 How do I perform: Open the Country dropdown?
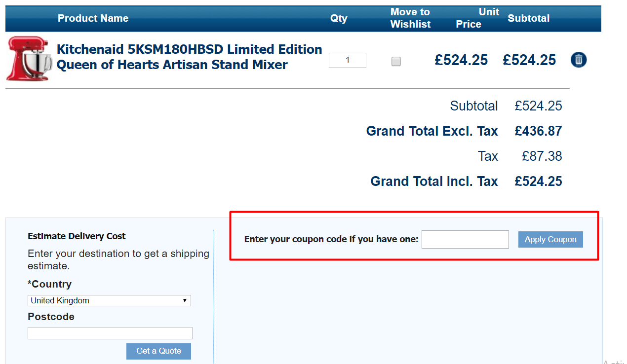(109, 300)
